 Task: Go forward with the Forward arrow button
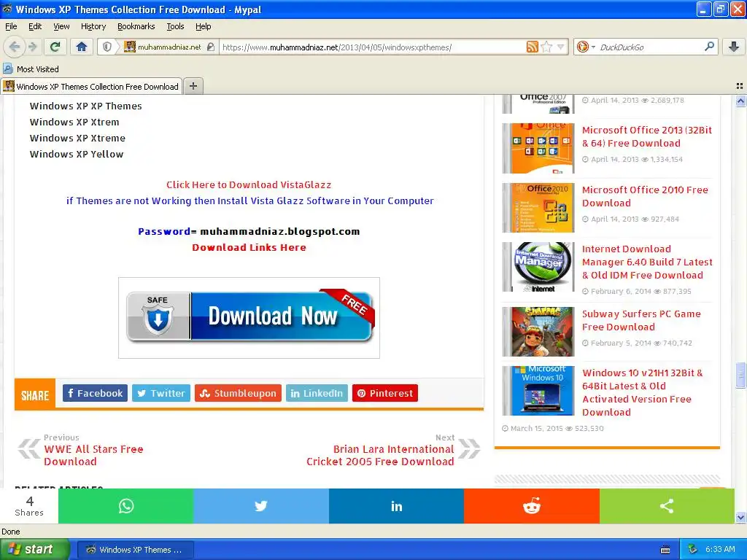pyautogui.click(x=33, y=47)
